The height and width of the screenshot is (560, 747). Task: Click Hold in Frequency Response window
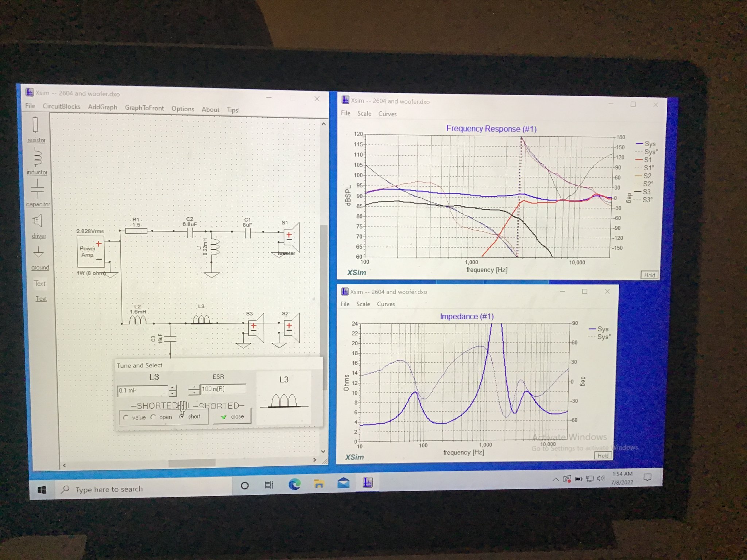coord(649,275)
